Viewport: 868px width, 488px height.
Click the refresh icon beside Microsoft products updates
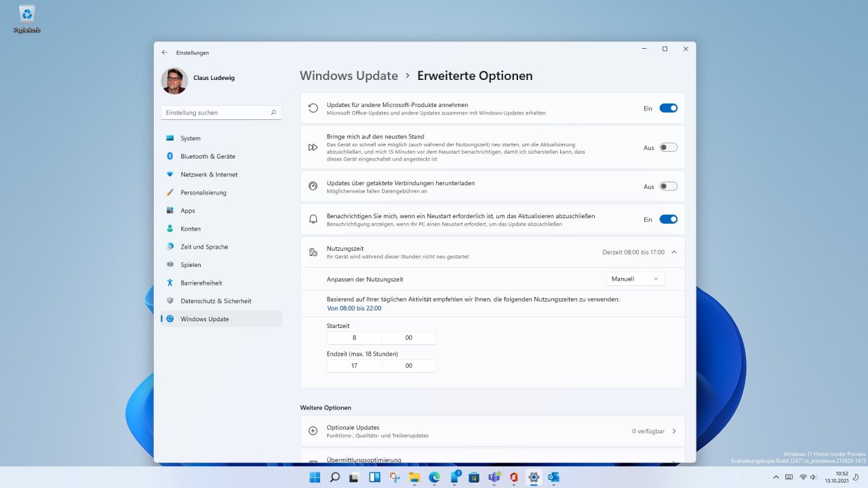(313, 108)
